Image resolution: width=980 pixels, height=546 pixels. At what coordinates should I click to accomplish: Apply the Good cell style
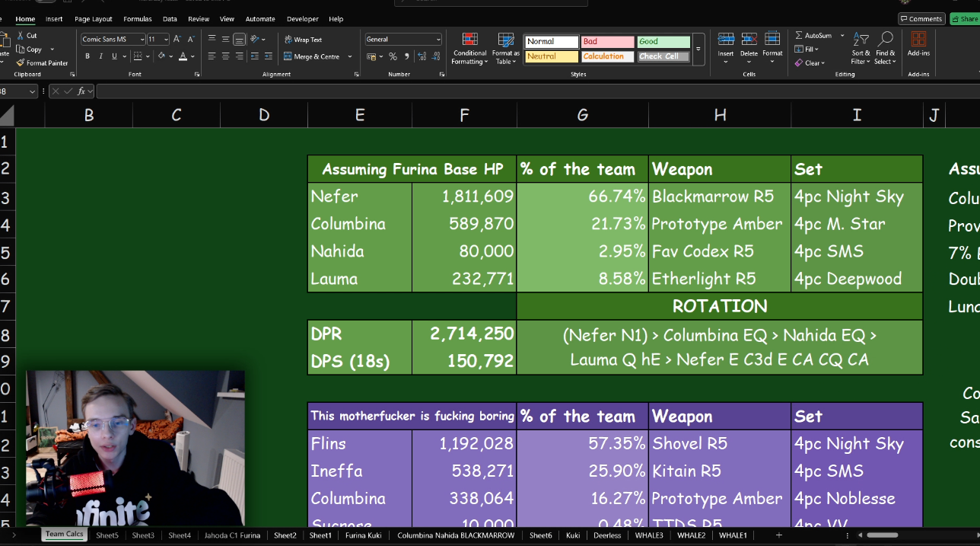click(x=663, y=42)
